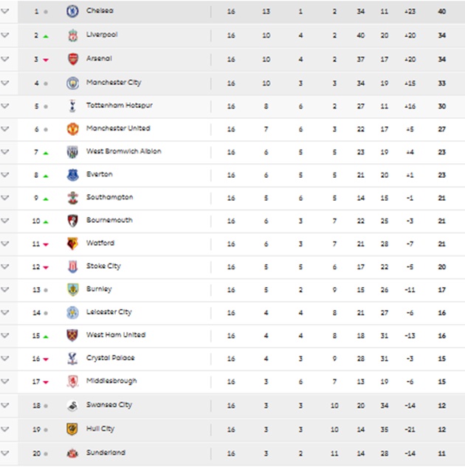Click the Manchester United crest icon
Image resolution: width=465 pixels, height=476 pixels.
72,129
